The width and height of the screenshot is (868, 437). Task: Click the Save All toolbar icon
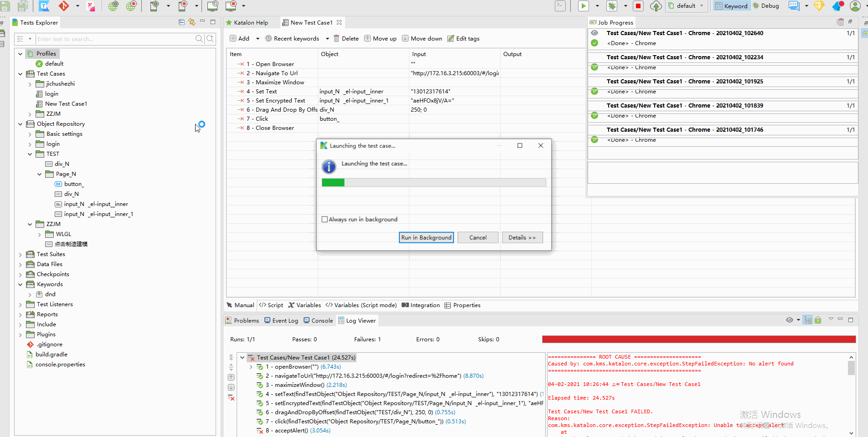click(x=23, y=6)
